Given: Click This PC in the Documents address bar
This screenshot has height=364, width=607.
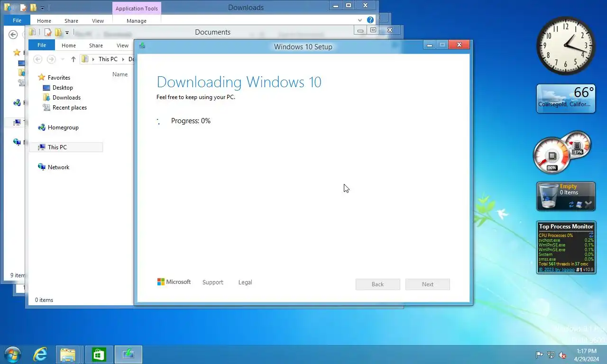Looking at the screenshot, I should click(108, 59).
